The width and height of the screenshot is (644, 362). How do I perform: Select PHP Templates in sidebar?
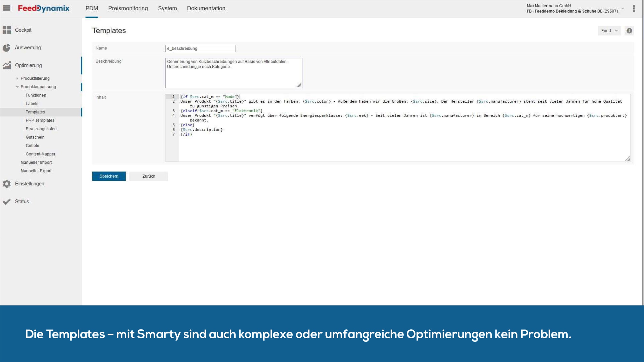click(x=40, y=120)
